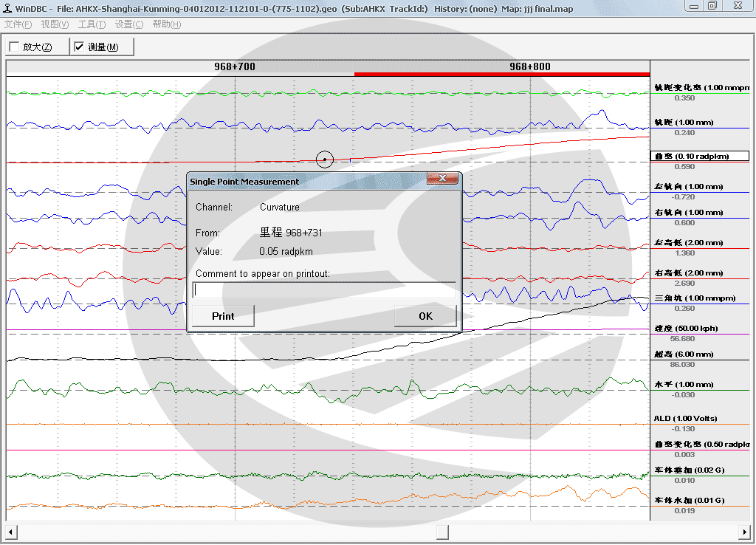Select the 右高低 (2.00 mm) channel label
This screenshot has height=545, width=756.
689,273
